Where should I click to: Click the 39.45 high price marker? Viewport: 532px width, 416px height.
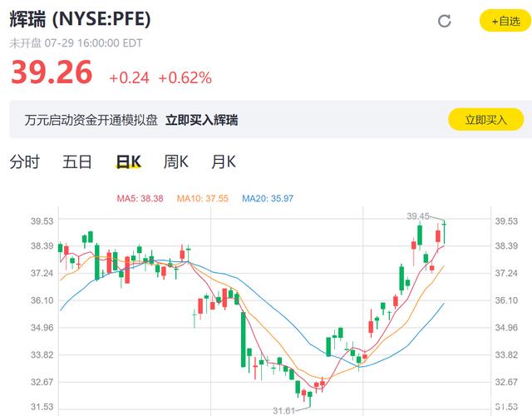tap(418, 216)
